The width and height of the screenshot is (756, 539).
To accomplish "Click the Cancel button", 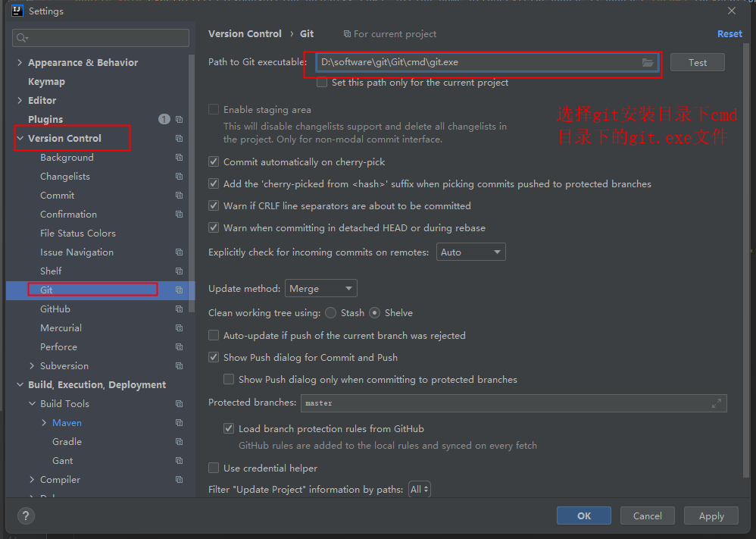I will click(x=647, y=515).
